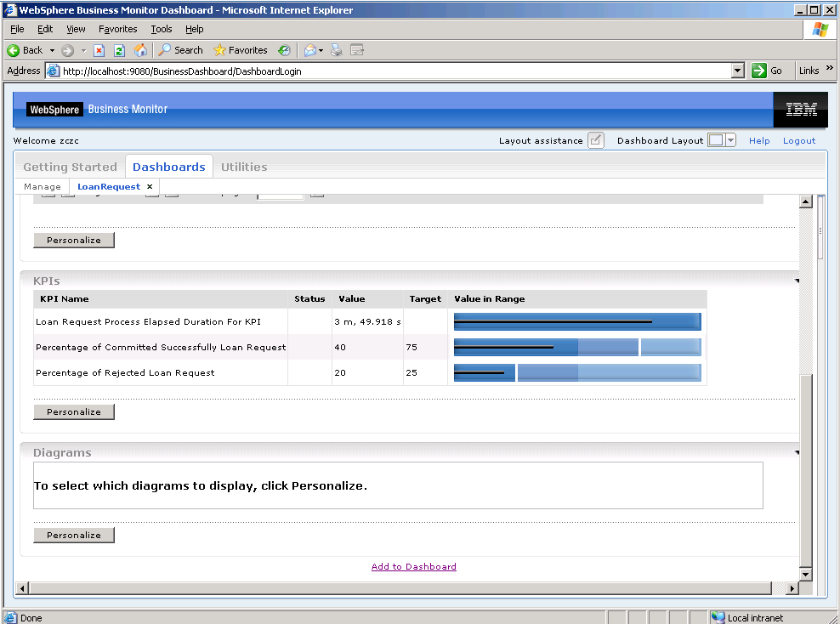Open the Edit menu
840x624 pixels.
[45, 29]
